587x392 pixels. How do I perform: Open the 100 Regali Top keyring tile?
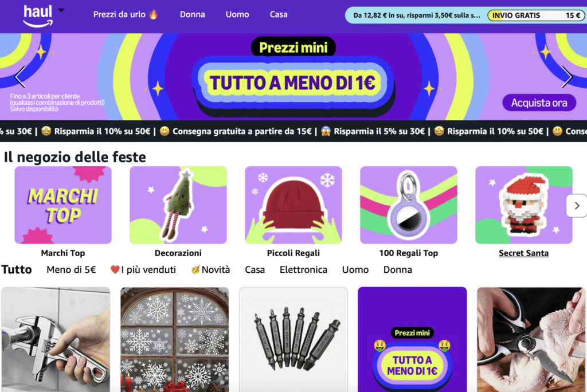(408, 205)
